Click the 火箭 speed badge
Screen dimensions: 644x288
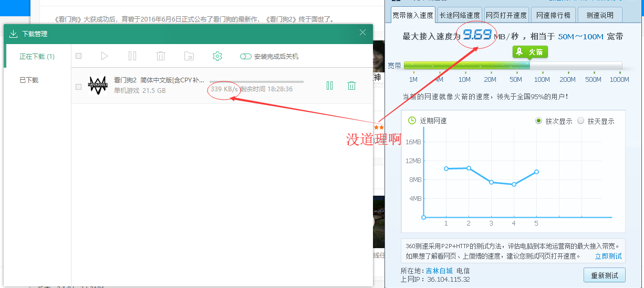coord(530,52)
